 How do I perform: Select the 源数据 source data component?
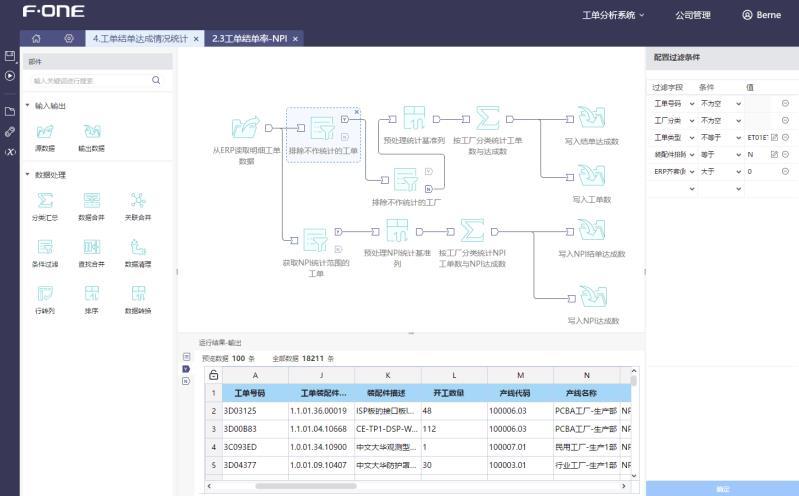click(x=45, y=138)
